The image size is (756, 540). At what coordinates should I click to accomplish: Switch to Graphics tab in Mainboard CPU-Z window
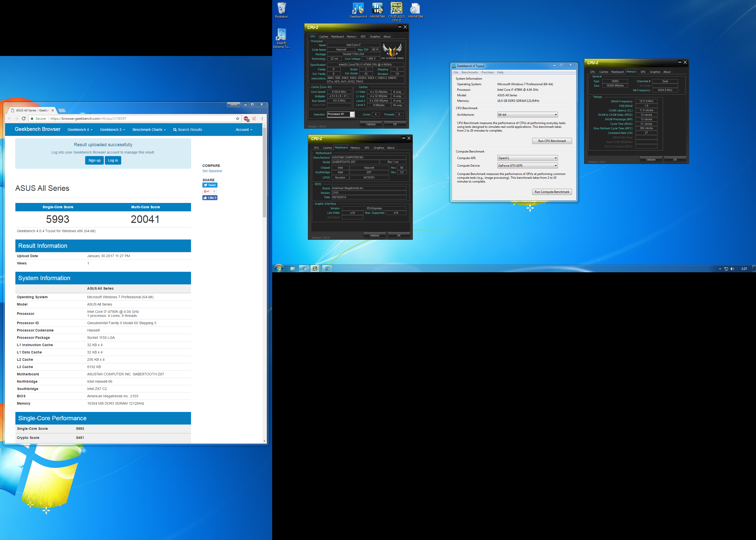(x=379, y=148)
